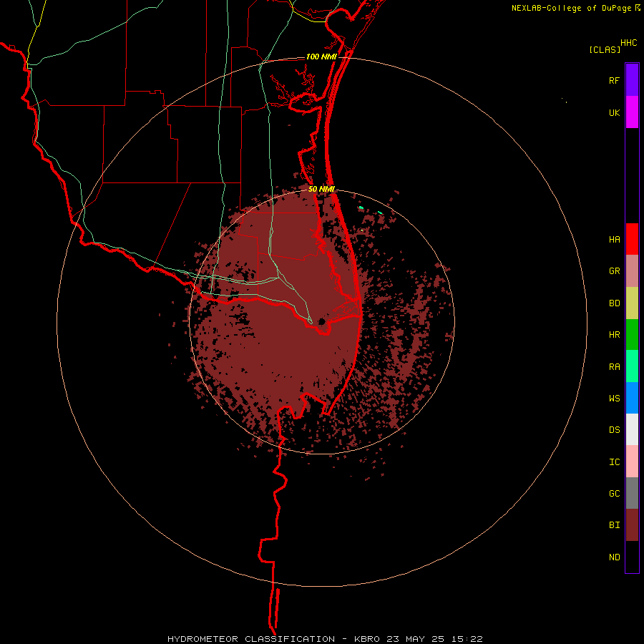644x644 pixels.
Task: Click the HR legend label
Action: point(614,335)
